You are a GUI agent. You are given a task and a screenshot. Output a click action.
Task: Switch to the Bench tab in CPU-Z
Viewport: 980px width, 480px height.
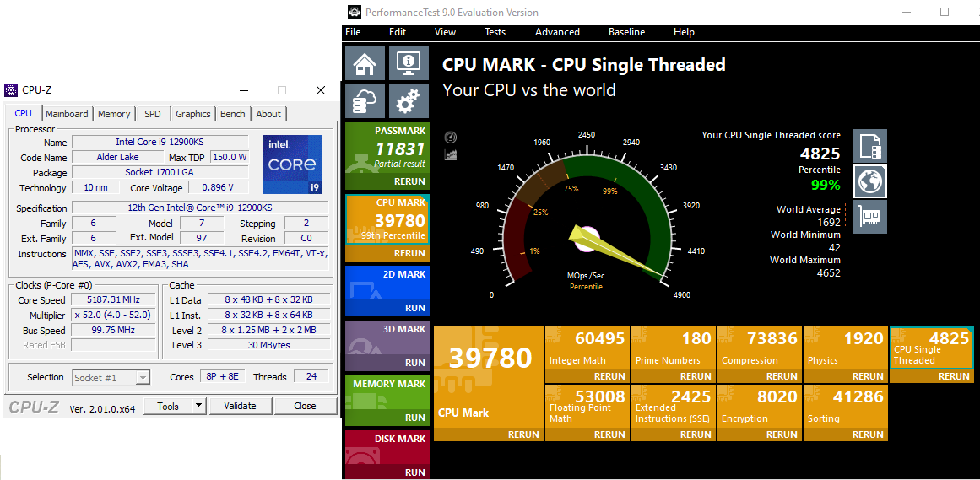pos(232,114)
